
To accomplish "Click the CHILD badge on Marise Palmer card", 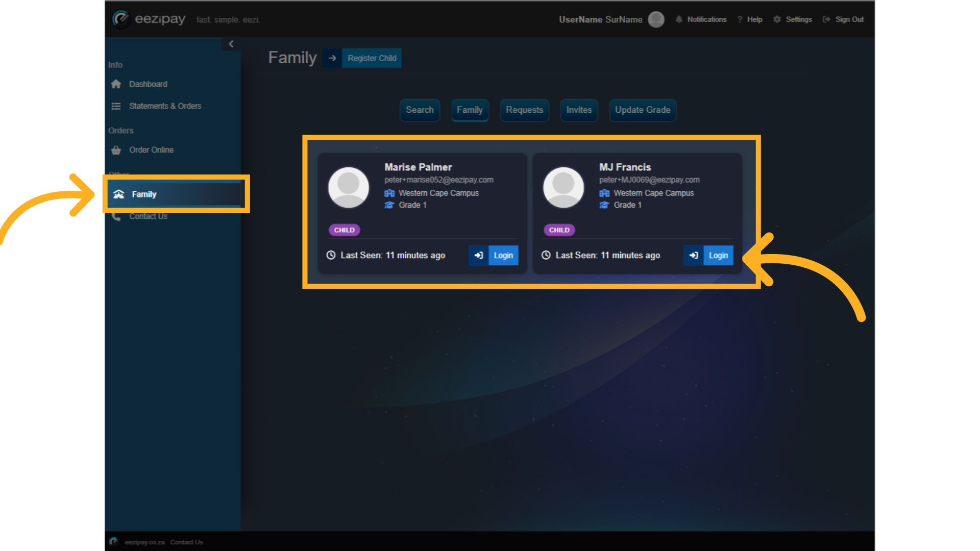I will tap(345, 230).
